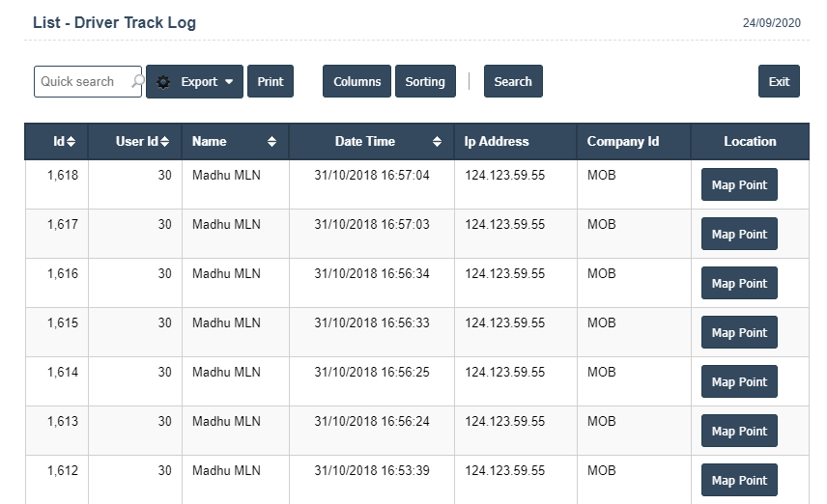Click the Ip Address column header

tap(497, 142)
